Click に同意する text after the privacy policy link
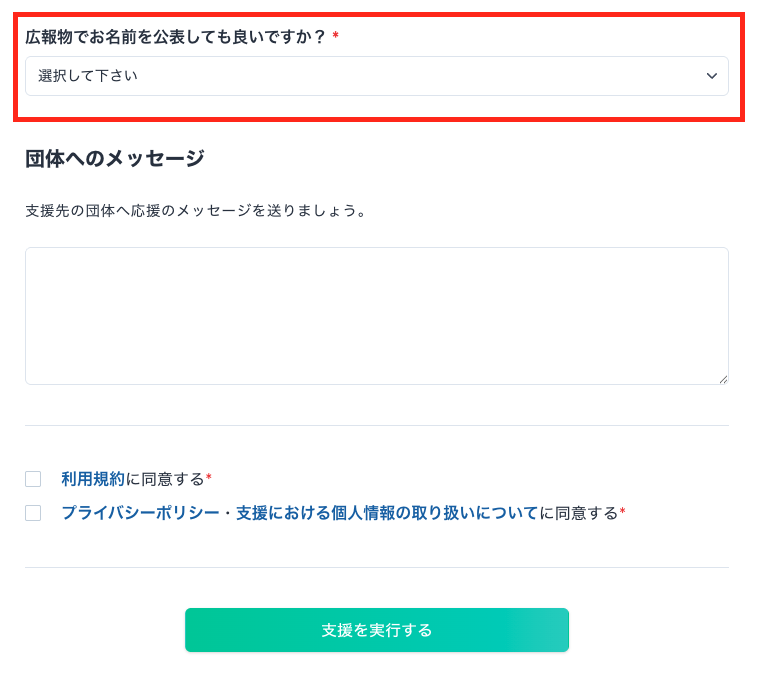Viewport: 768px width, 688px height. (x=579, y=513)
